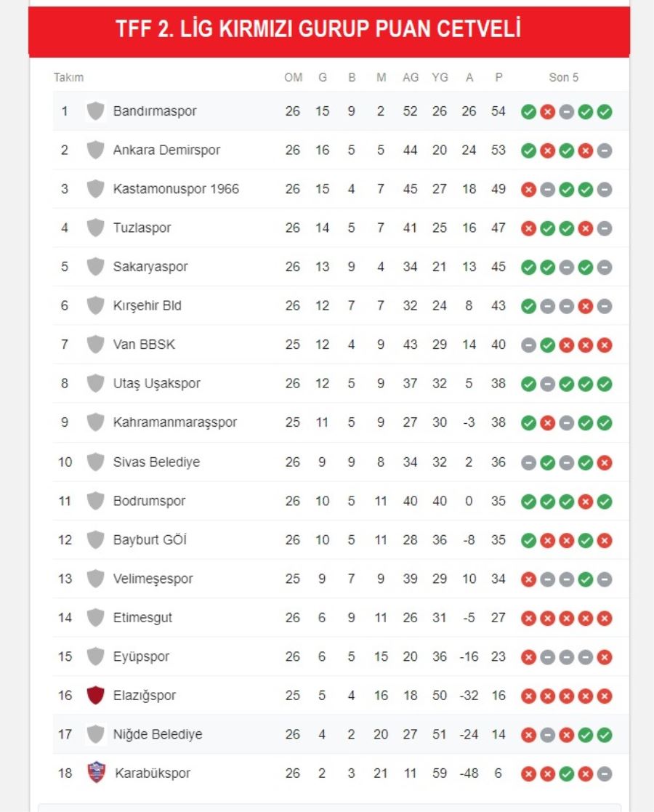Open the Sakaryaspor team link
The width and height of the screenshot is (654, 812).
point(150,267)
